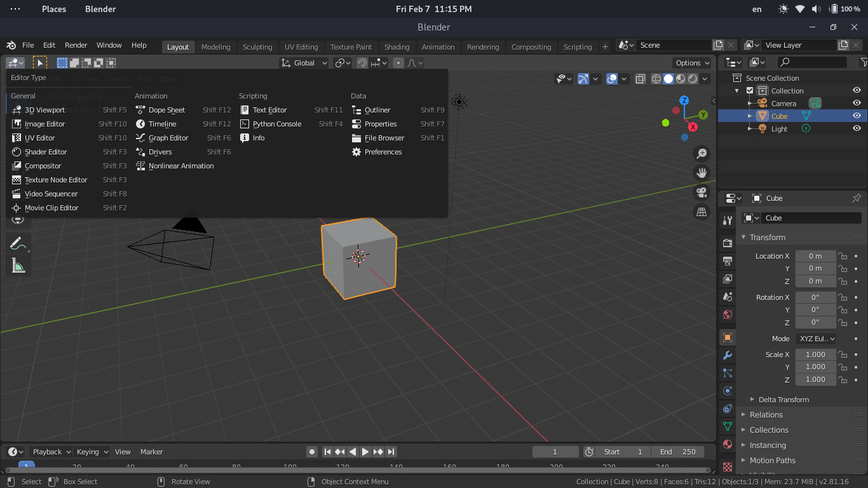
Task: Open the Python Console editor entry
Action: pyautogui.click(x=291, y=124)
